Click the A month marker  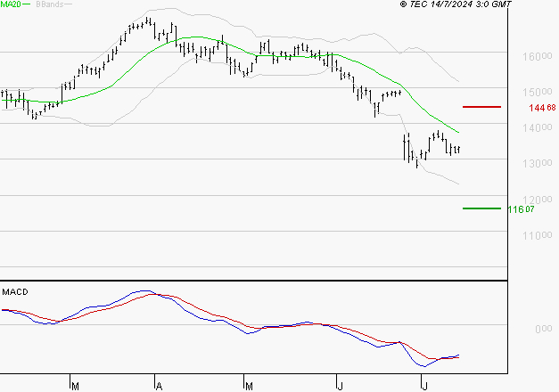coord(159,386)
